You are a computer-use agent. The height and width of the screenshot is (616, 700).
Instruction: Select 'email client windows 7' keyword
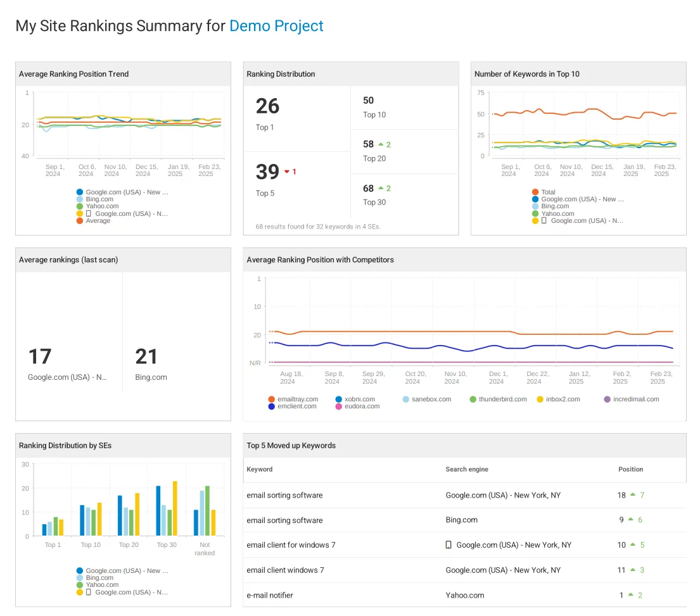coord(285,570)
